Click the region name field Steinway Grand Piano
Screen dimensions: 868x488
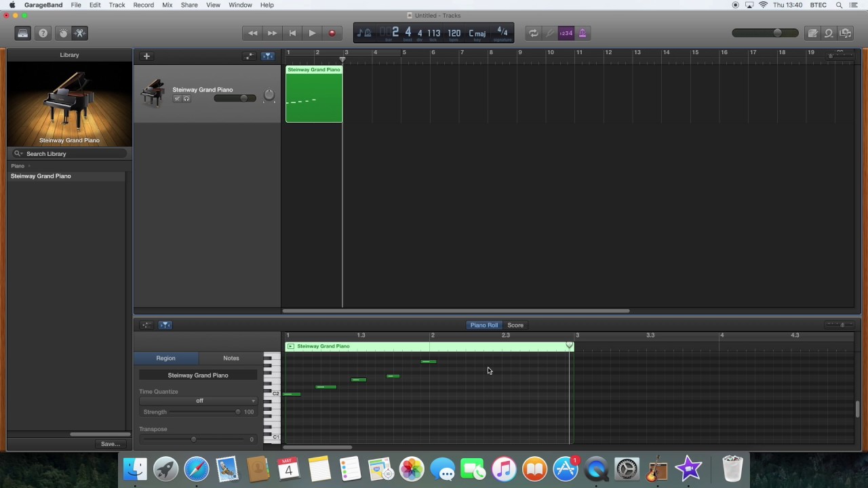coord(198,375)
